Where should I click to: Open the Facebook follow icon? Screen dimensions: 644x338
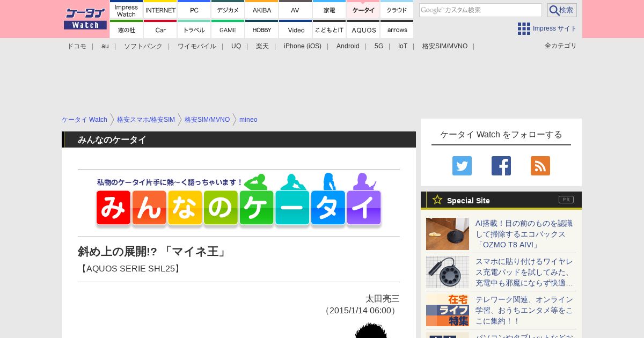click(x=501, y=166)
